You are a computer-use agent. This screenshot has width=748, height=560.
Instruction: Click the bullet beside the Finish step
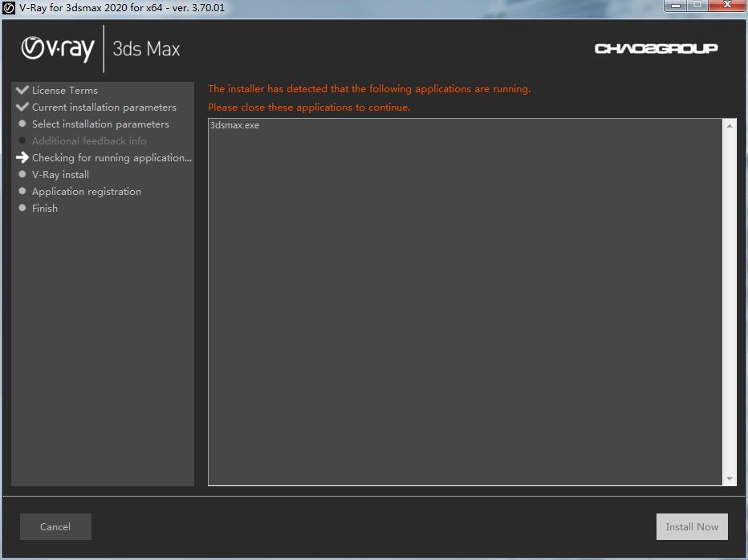click(x=22, y=208)
